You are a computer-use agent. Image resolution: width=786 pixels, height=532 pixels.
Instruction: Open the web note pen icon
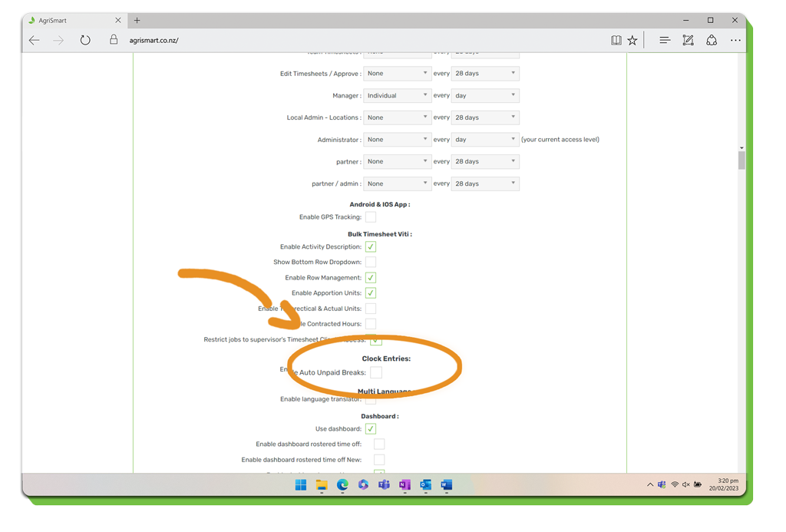(688, 41)
